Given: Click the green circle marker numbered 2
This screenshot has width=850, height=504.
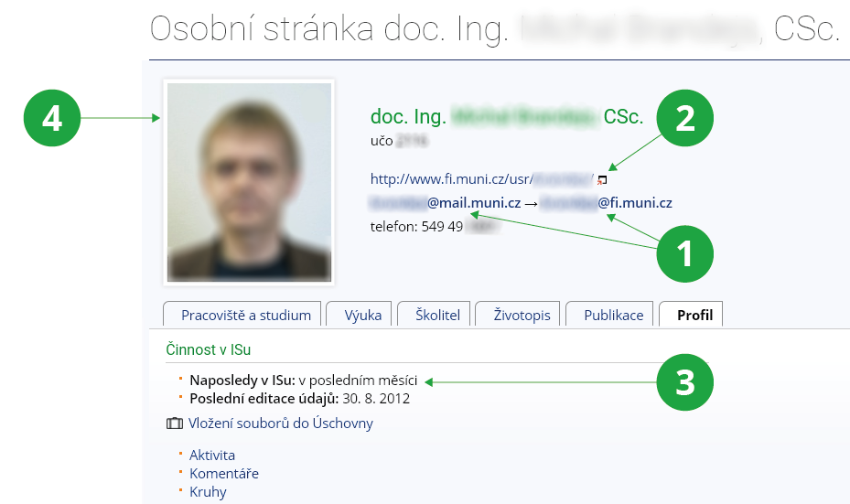Looking at the screenshot, I should [684, 118].
